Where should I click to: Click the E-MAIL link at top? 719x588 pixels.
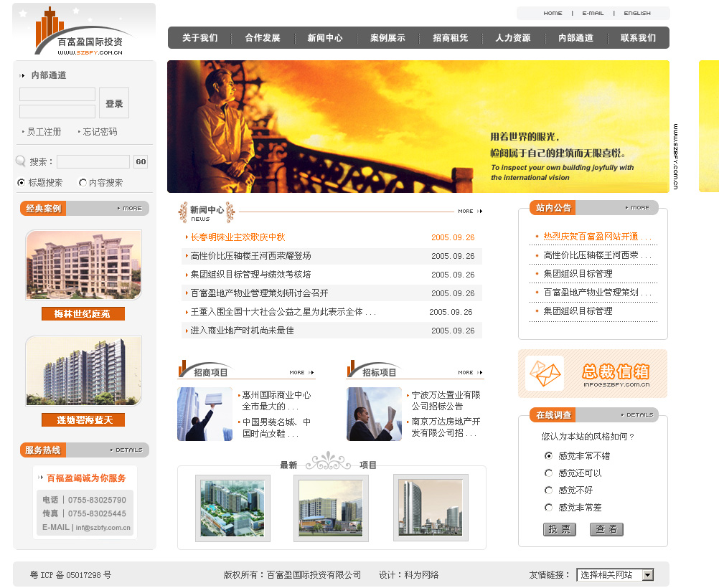pos(593,14)
